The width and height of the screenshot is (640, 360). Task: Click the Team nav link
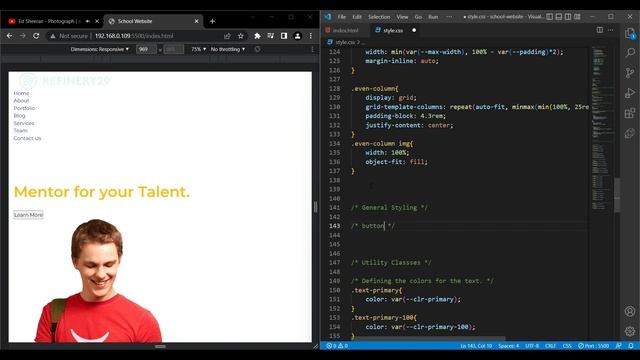coord(20,131)
